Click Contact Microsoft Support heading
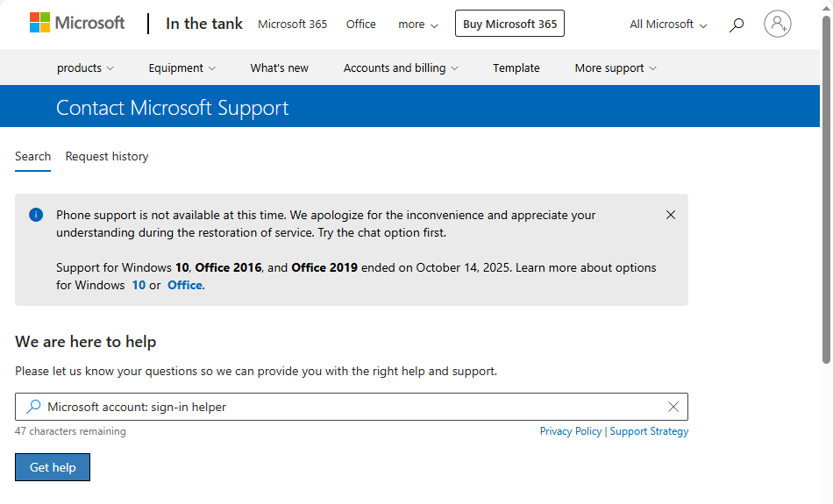Viewport: 833px width, 504px height. click(172, 108)
